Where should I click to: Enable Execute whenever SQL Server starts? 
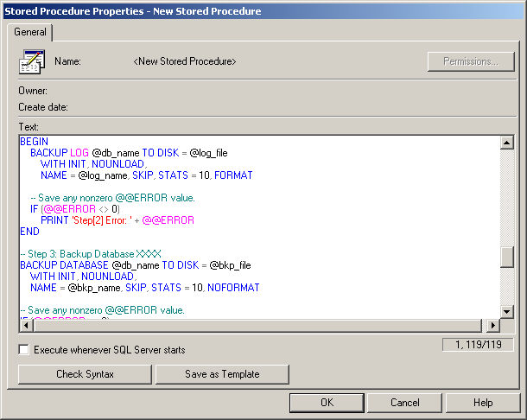pyautogui.click(x=24, y=350)
